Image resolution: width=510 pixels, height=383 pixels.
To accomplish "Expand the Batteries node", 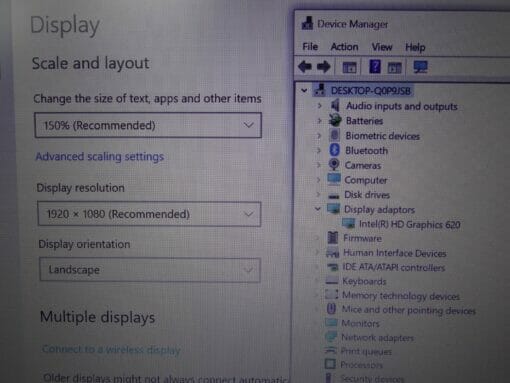I will 319,120.
